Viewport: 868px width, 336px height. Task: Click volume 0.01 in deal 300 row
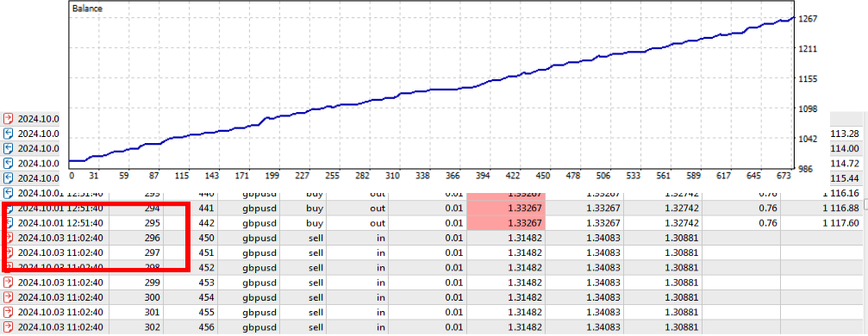pyautogui.click(x=454, y=297)
